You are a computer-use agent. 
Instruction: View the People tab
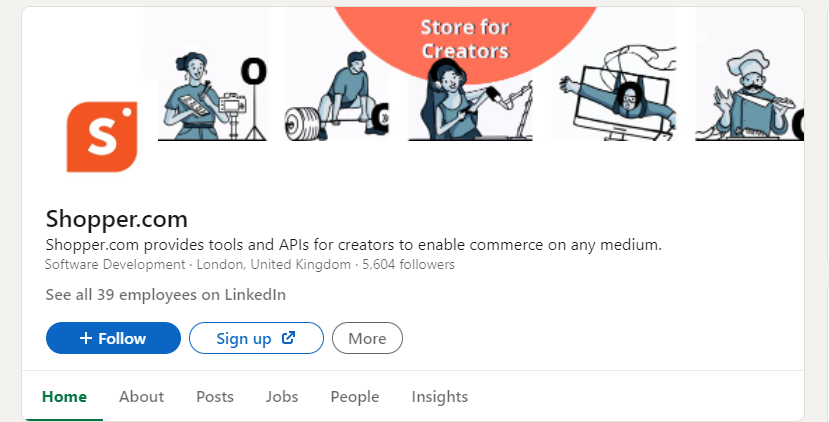(x=355, y=396)
